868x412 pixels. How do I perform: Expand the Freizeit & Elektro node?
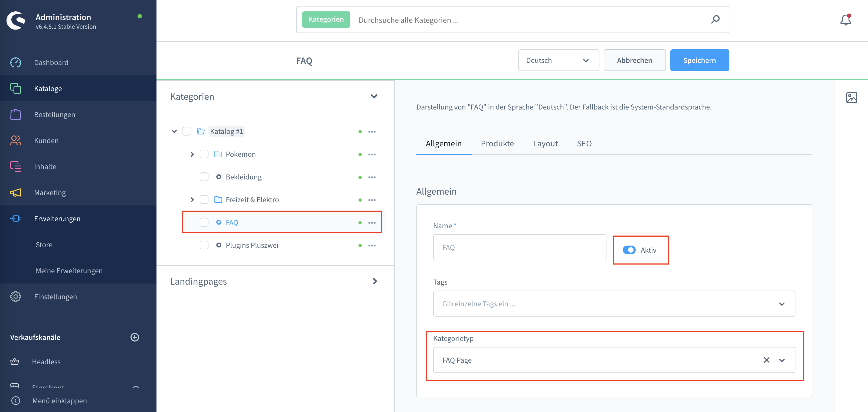click(192, 200)
